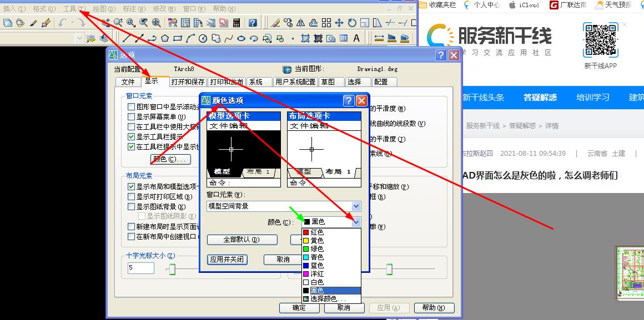Click the 颜色 combo dropdown arrow
This screenshot has height=320, width=644.
[x=356, y=222]
